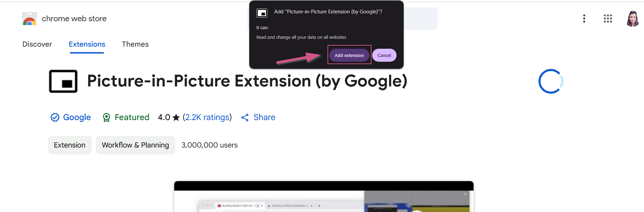Click the dialog title 'Add "Picture-in-Picture Extension (by Google)"?'
The image size is (644, 212).
(x=328, y=12)
